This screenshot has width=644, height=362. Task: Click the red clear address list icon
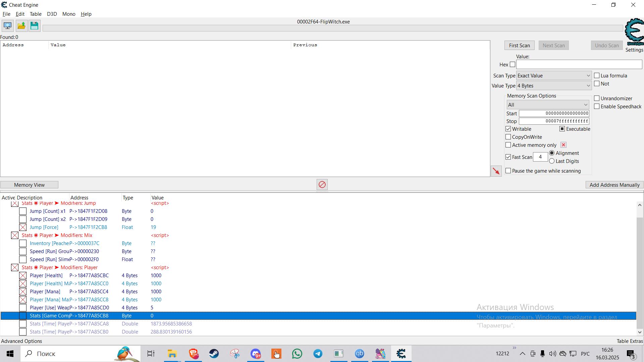coord(322,184)
